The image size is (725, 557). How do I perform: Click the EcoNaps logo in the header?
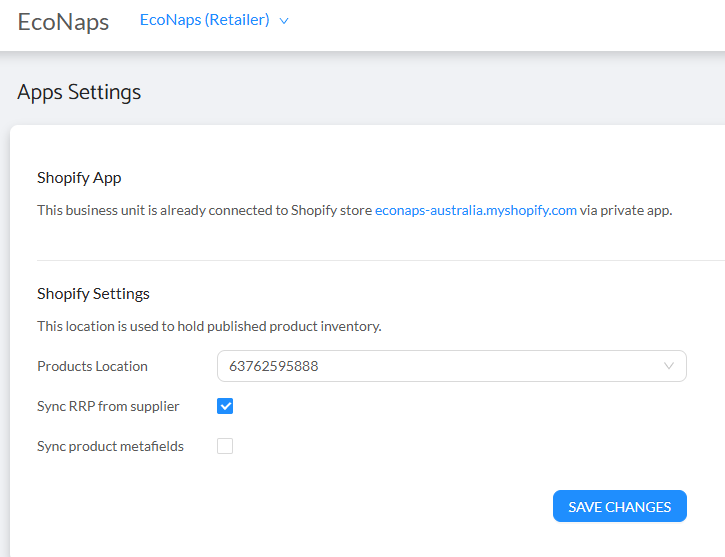click(x=63, y=22)
